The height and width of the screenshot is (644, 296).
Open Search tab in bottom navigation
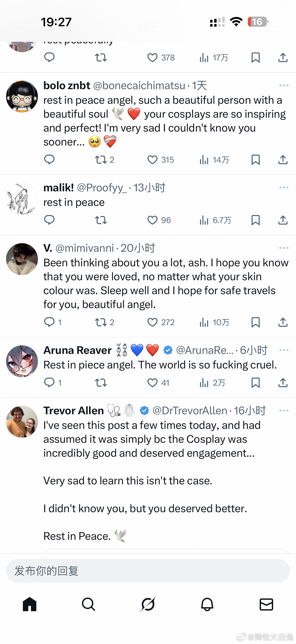(x=89, y=604)
